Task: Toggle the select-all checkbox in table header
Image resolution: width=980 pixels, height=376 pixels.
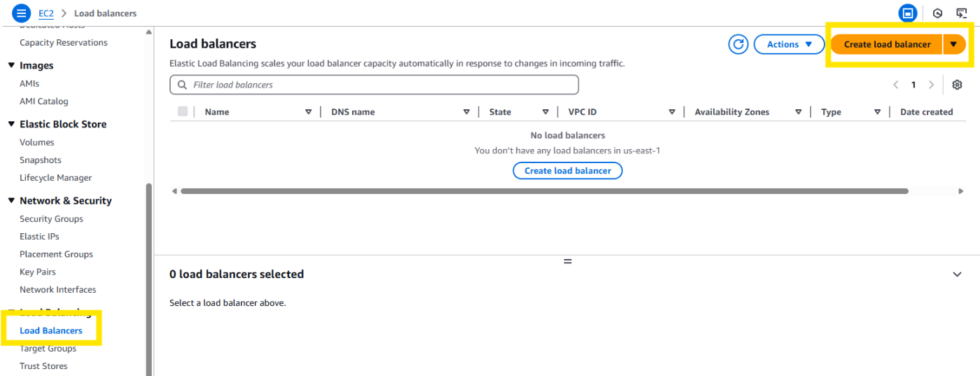Action: pos(183,111)
